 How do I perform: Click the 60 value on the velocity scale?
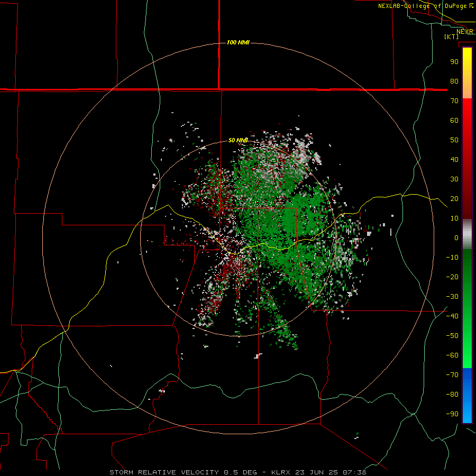[454, 120]
